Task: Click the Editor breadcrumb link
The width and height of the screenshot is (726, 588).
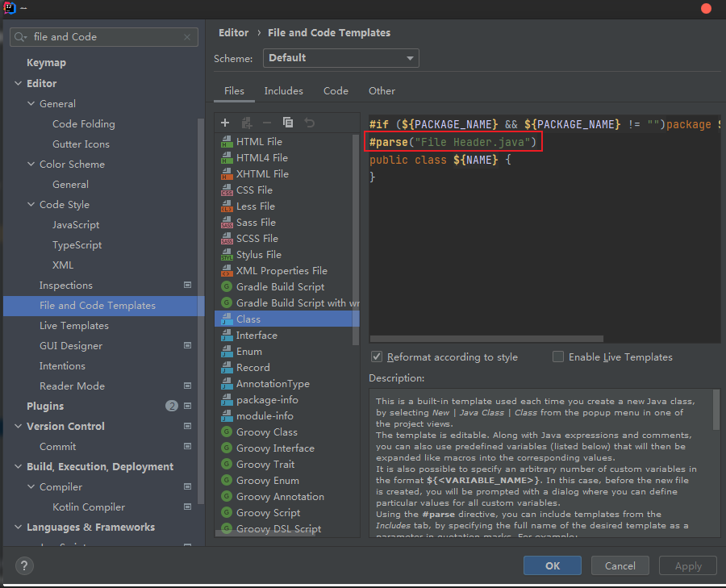Action: tap(233, 33)
